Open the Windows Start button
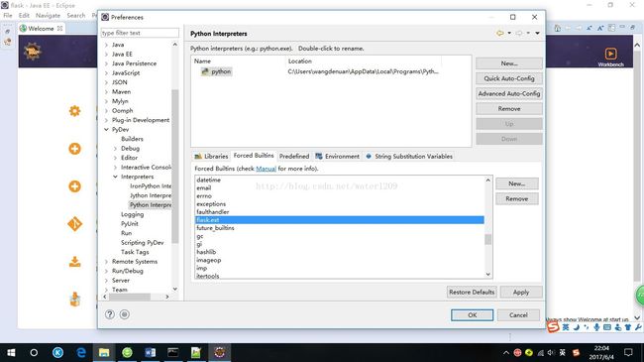644x362 pixels. point(11,352)
